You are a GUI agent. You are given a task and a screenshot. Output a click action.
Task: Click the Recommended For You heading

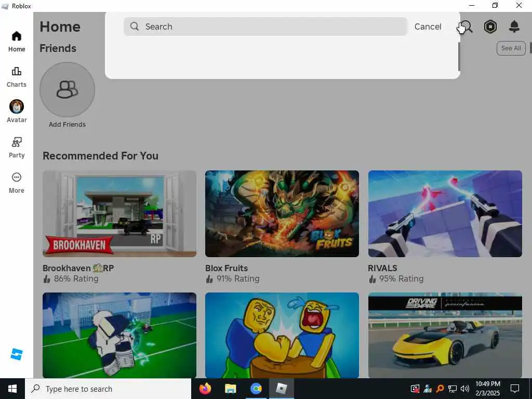100,156
